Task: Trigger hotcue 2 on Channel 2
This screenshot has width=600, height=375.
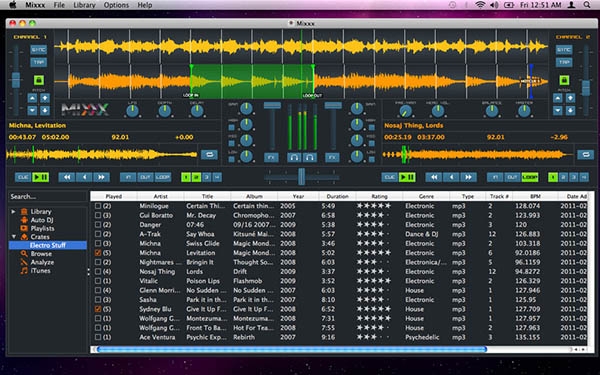Action: (563, 177)
